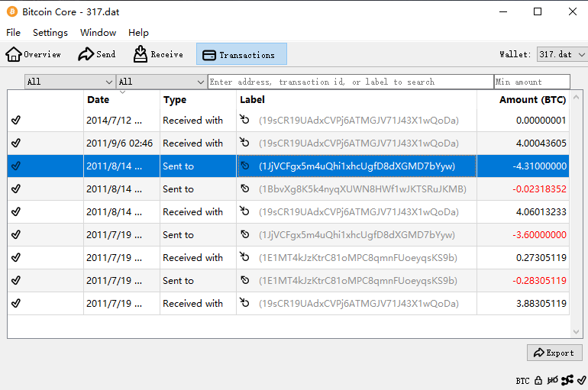Expand the date filter dropdown
The height and width of the screenshot is (390, 588).
pyautogui.click(x=69, y=82)
